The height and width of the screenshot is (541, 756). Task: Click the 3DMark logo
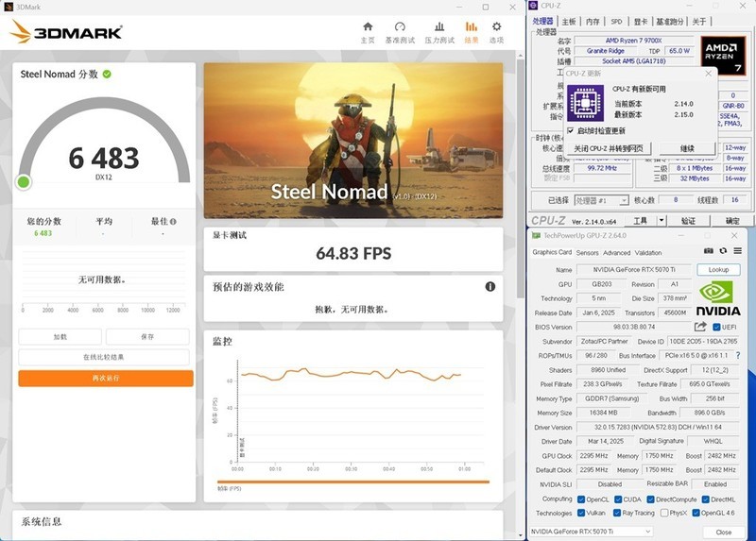click(x=66, y=32)
